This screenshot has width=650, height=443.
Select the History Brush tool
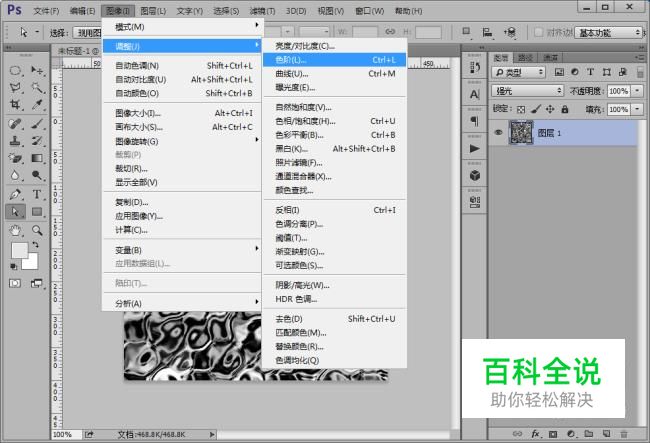(x=37, y=141)
